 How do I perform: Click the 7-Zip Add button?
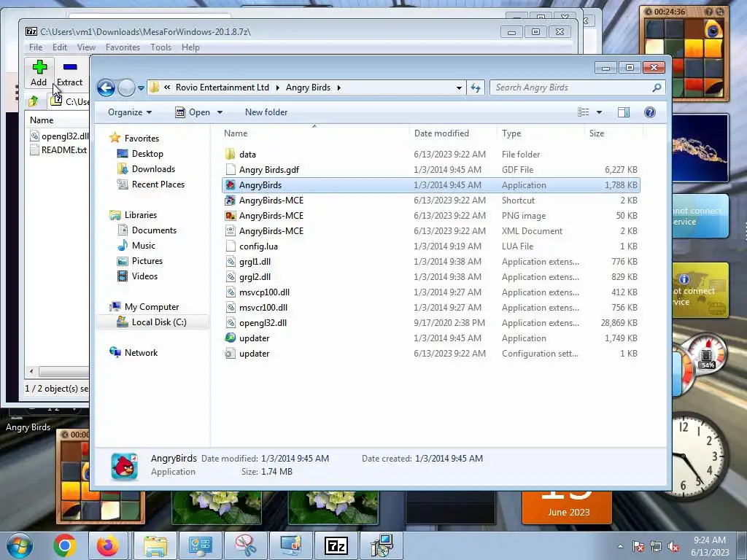[x=39, y=73]
